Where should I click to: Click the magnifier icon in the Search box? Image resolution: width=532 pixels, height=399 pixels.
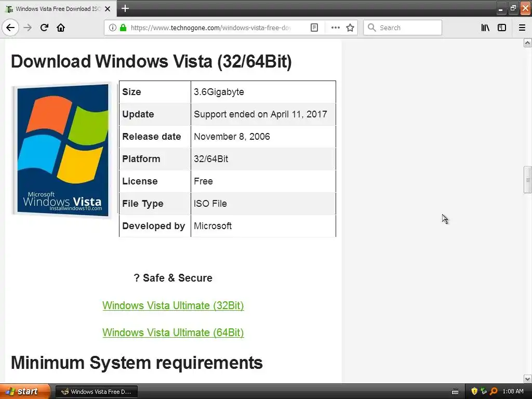pyautogui.click(x=372, y=28)
